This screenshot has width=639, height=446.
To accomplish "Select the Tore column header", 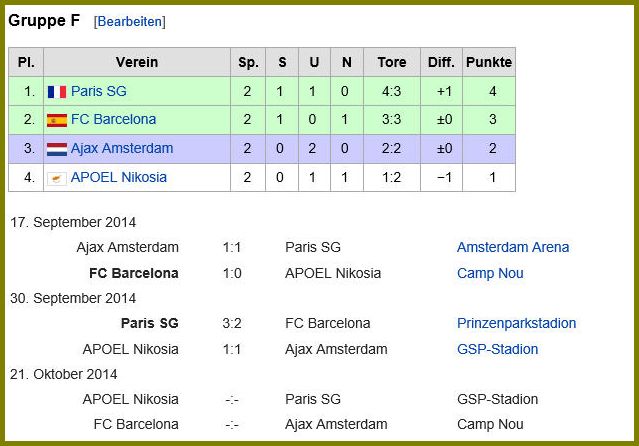I will [392, 62].
